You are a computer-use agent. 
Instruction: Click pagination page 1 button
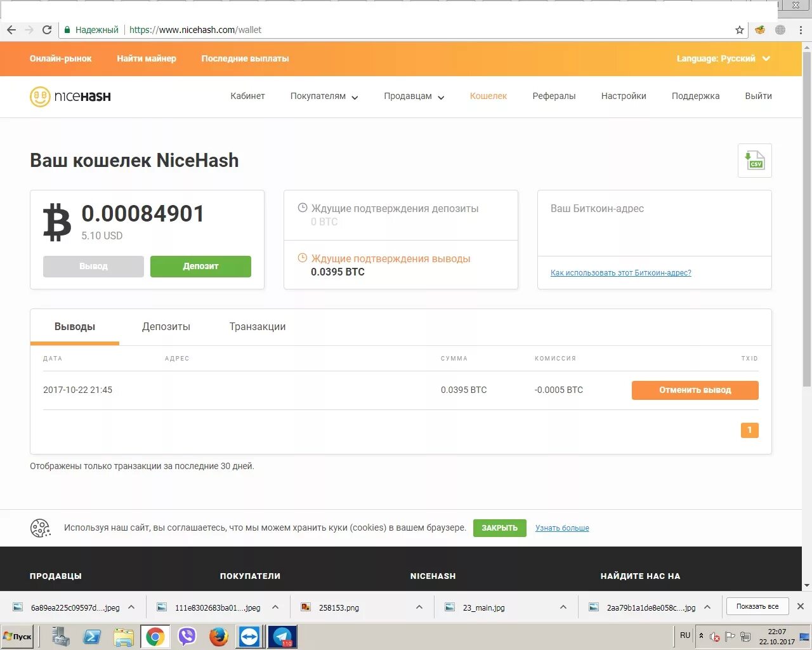coord(749,430)
